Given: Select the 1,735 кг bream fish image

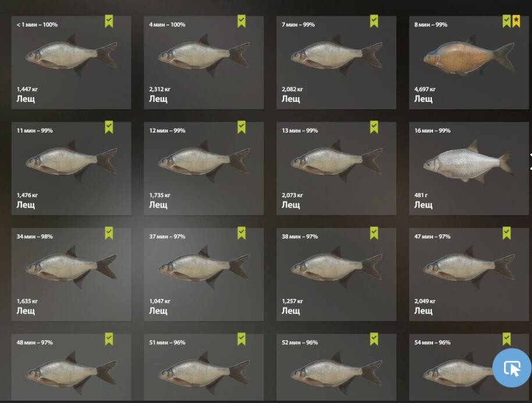Looking at the screenshot, I should (x=204, y=161).
